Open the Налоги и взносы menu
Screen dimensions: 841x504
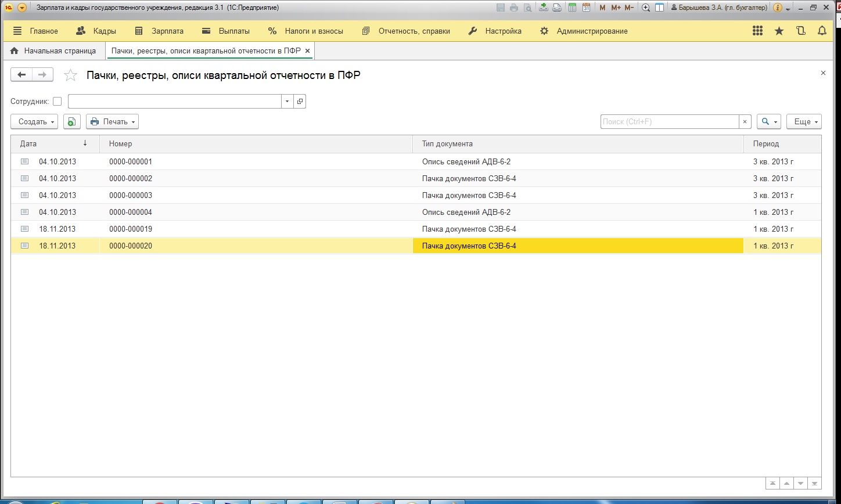tap(306, 31)
